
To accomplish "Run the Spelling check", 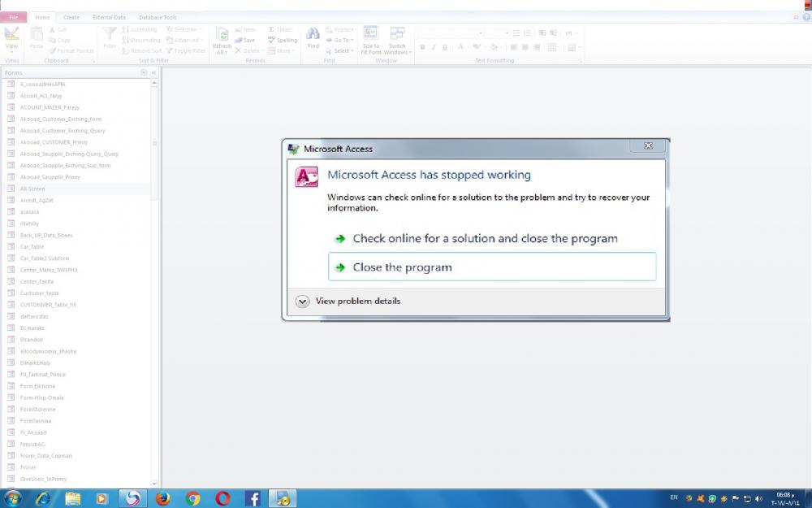I will [x=283, y=41].
